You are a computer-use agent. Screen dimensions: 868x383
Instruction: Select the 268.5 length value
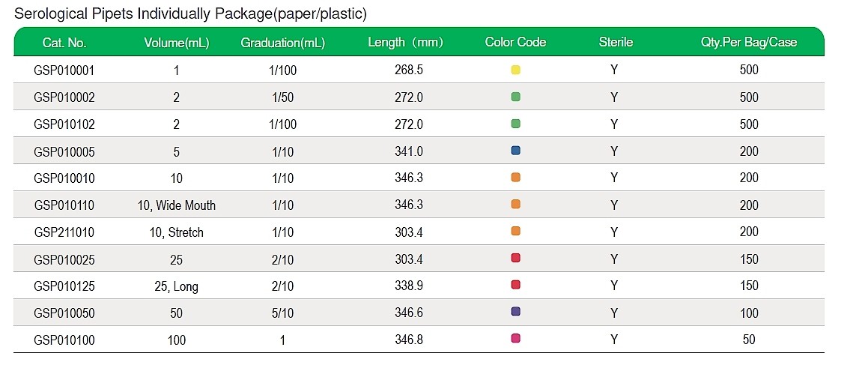pyautogui.click(x=408, y=70)
